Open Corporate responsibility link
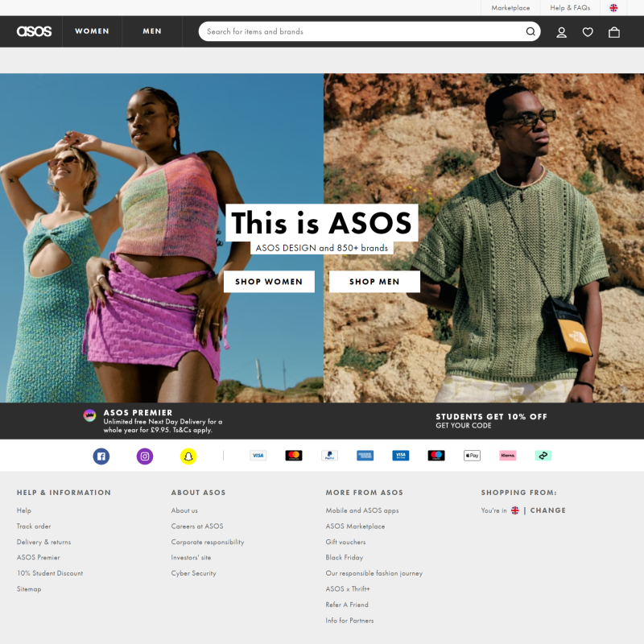The height and width of the screenshot is (644, 644). tap(208, 542)
